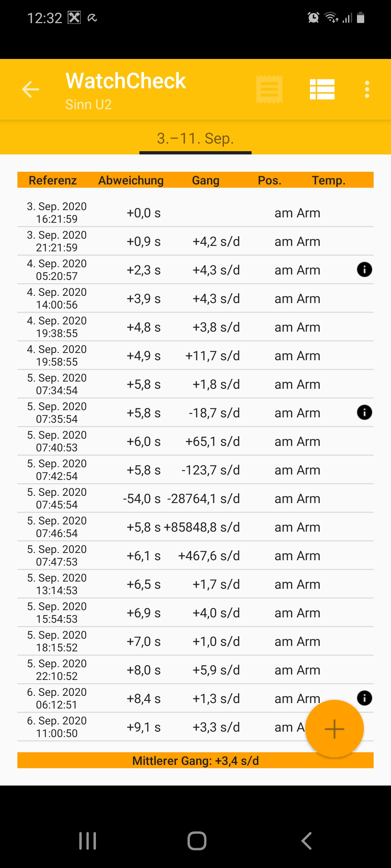Tap the Temp. column header
Image resolution: width=391 pixels, height=868 pixels.
click(x=329, y=180)
